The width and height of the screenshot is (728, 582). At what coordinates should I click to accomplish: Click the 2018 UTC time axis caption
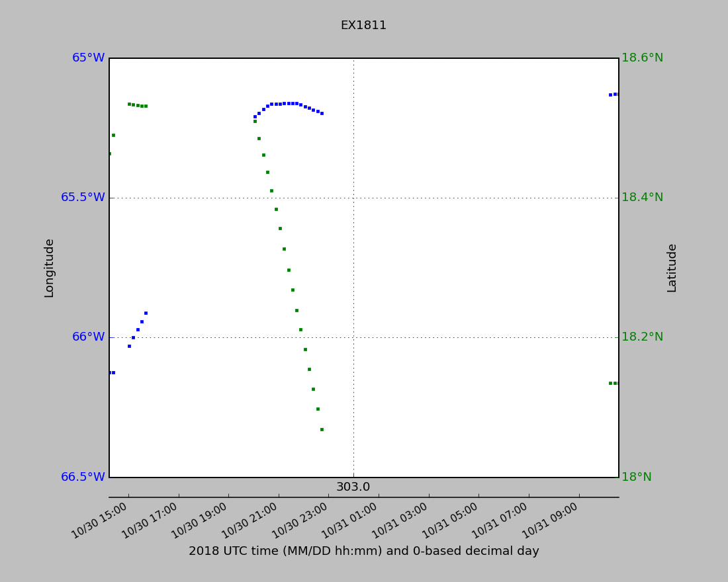[364, 552]
